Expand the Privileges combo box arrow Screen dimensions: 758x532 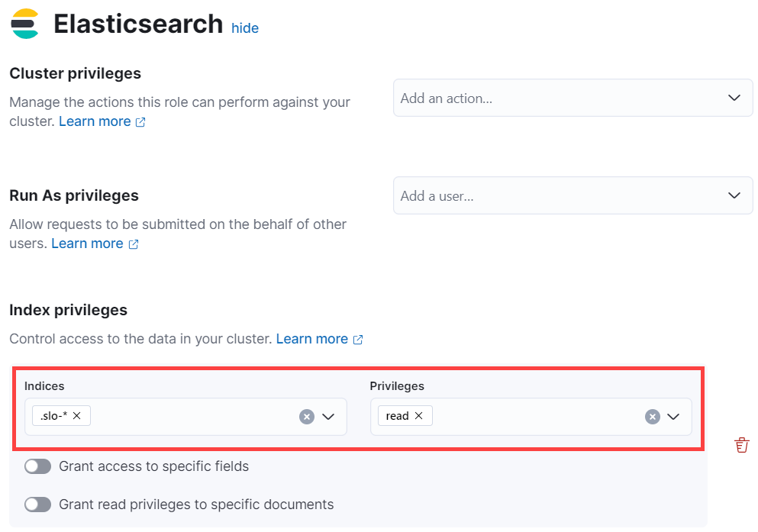pyautogui.click(x=673, y=417)
